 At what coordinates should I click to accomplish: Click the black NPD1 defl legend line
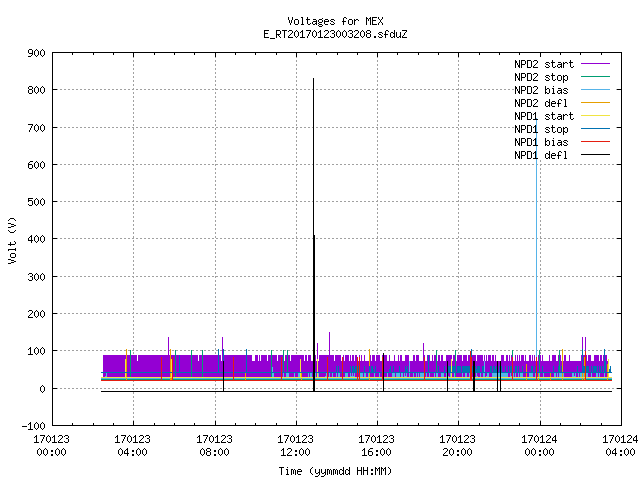click(595, 155)
